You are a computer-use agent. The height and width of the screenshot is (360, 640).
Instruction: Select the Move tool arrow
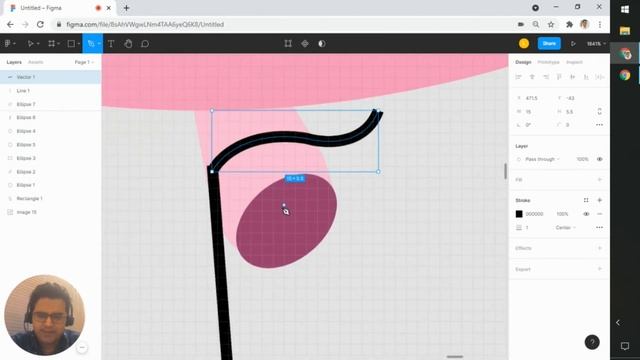pyautogui.click(x=30, y=44)
